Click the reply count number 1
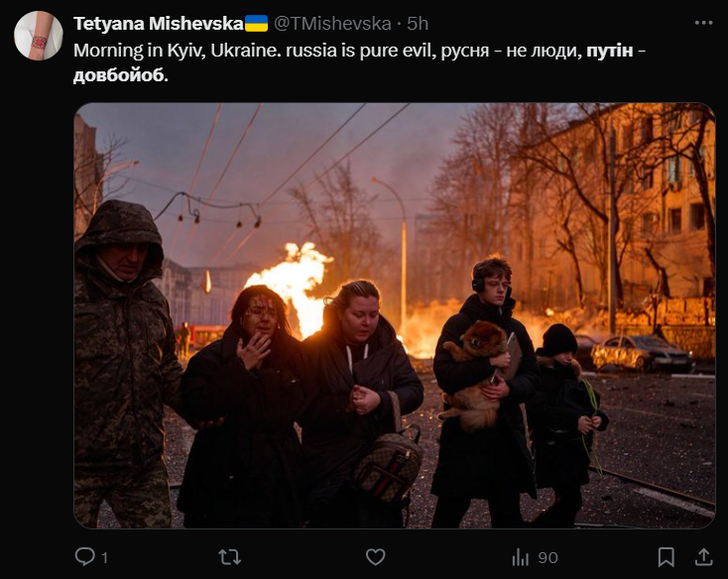The width and height of the screenshot is (728, 579). (x=104, y=557)
